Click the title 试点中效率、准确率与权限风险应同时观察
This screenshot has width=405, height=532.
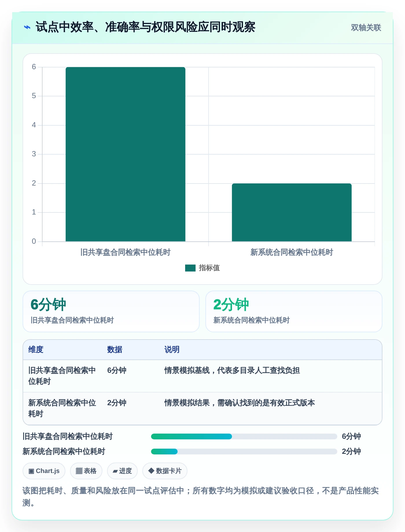pos(146,27)
